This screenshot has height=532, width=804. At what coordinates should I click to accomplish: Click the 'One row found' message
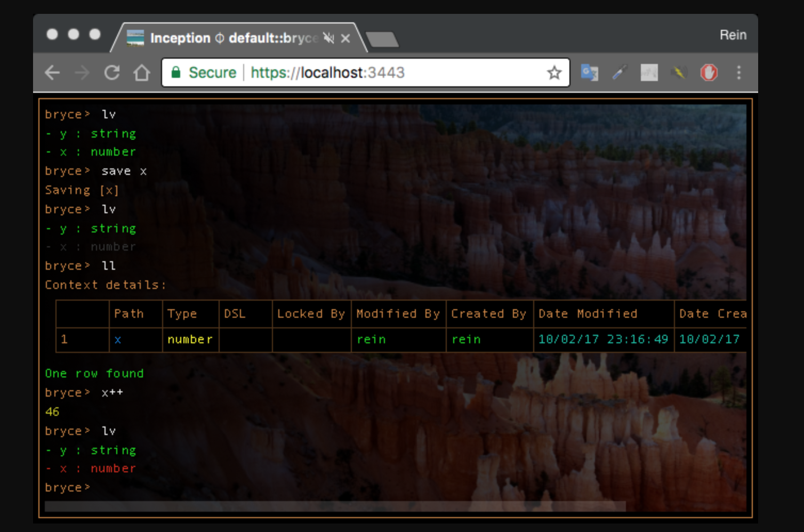[94, 374]
